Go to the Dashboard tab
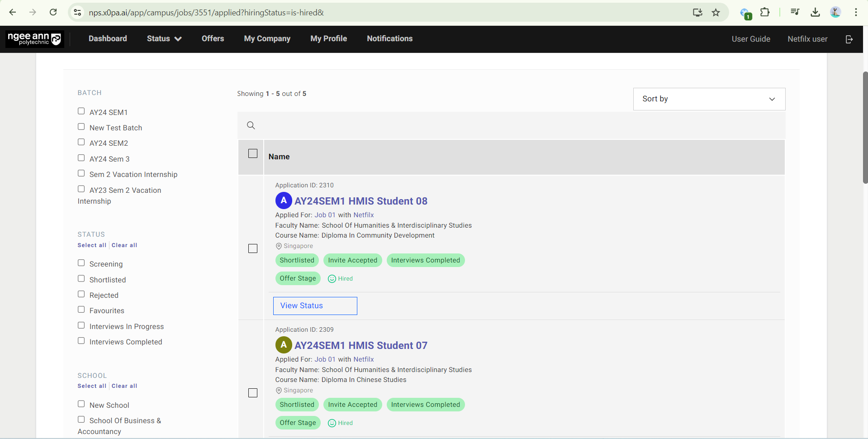This screenshot has width=868, height=439. 108,39
